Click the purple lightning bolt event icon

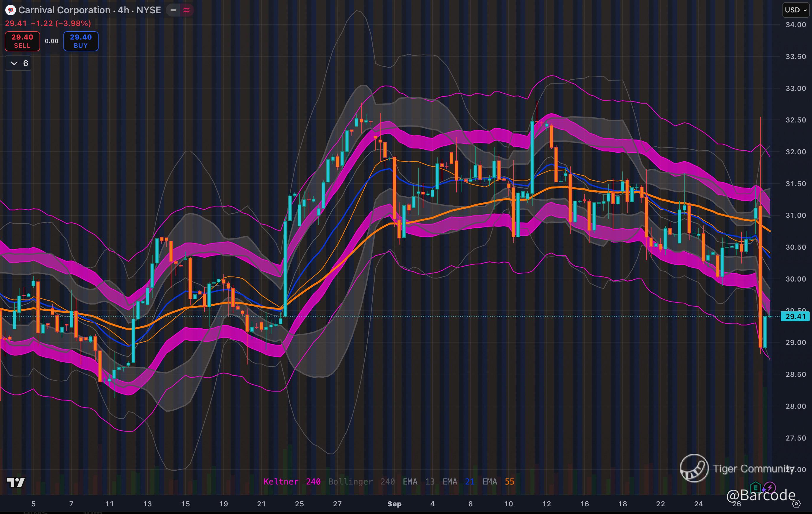[x=770, y=487]
